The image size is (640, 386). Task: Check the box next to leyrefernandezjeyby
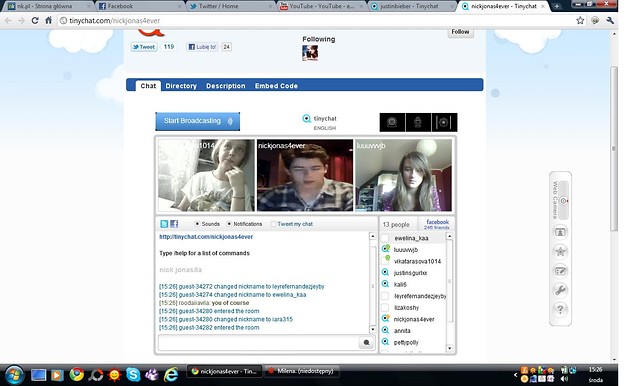click(x=385, y=296)
